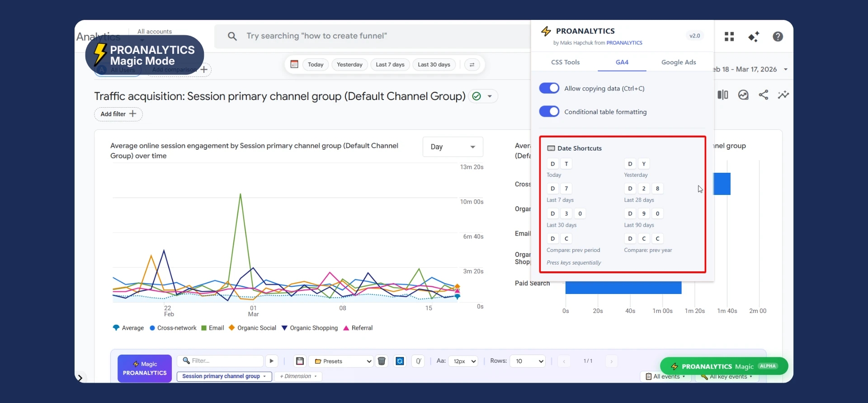
Task: Click the share report icon
Action: (763, 95)
